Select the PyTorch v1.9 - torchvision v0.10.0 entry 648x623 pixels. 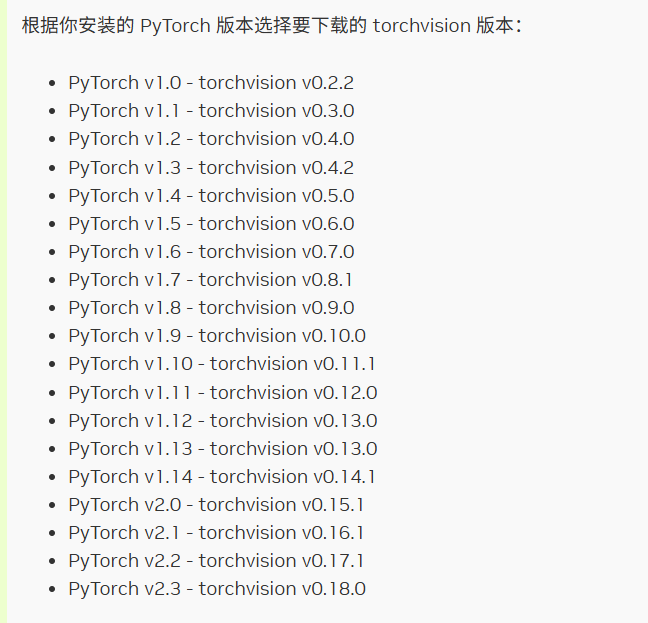pos(217,336)
